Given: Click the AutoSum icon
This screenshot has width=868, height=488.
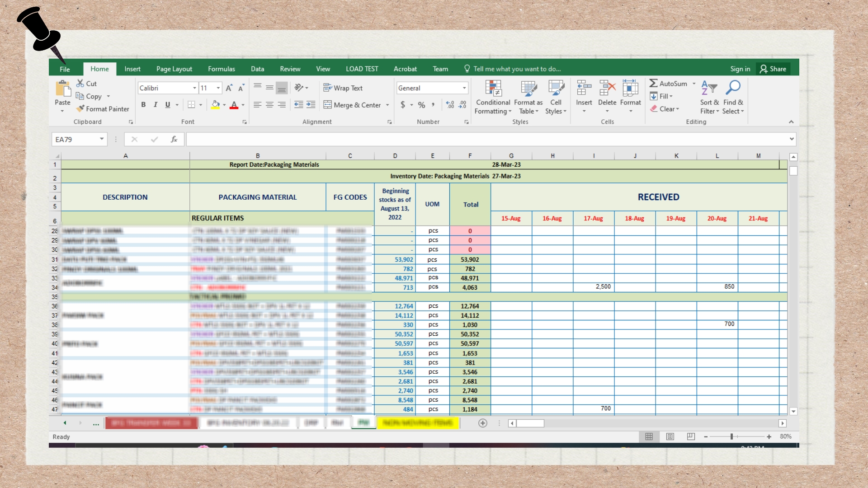Looking at the screenshot, I should (654, 84).
